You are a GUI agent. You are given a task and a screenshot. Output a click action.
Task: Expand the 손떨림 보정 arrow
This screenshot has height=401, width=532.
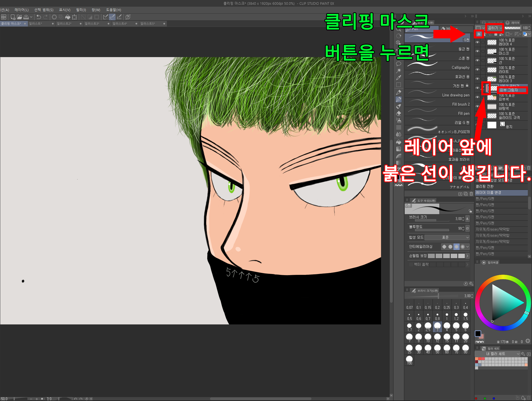click(x=467, y=256)
